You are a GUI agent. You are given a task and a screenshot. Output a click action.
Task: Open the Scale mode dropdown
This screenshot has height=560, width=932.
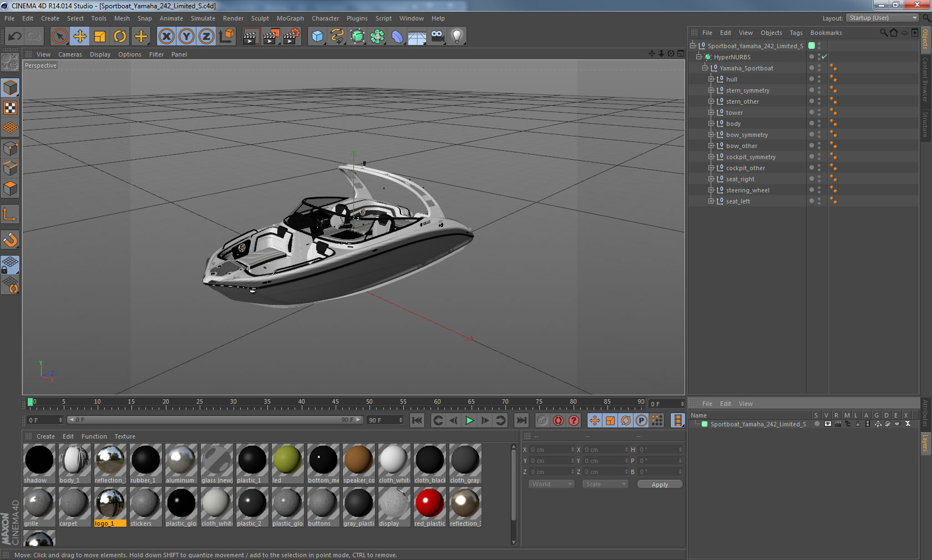point(605,484)
